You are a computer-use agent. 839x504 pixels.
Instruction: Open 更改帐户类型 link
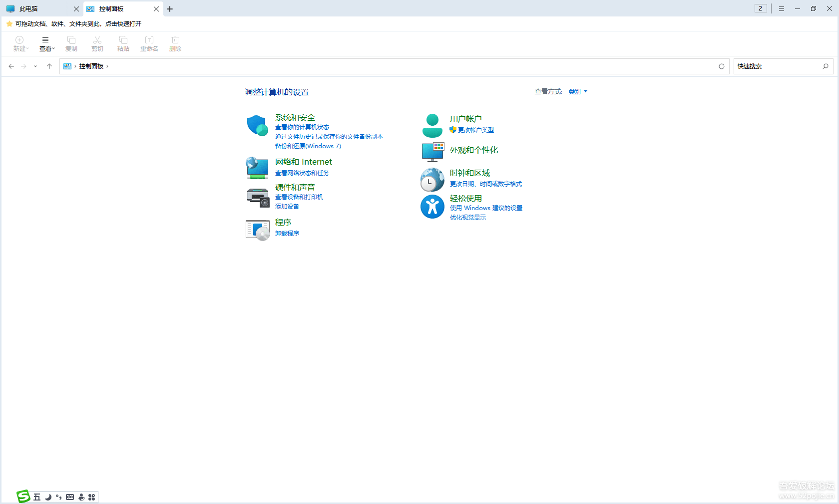click(x=476, y=130)
